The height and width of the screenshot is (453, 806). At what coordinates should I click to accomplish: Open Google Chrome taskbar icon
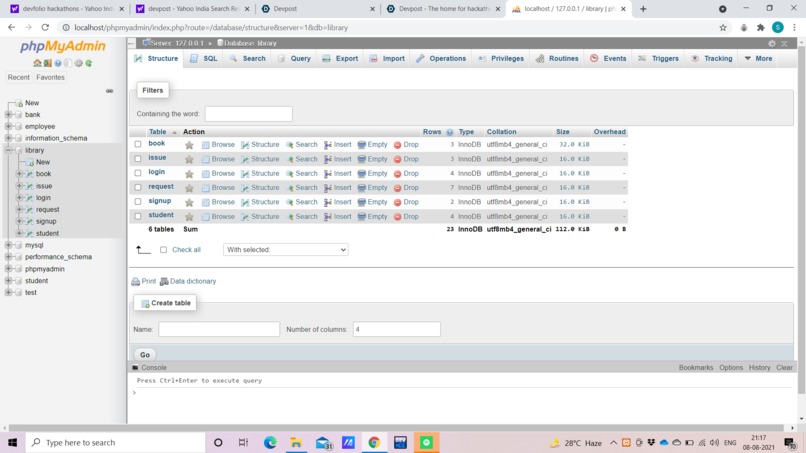pyautogui.click(x=374, y=442)
